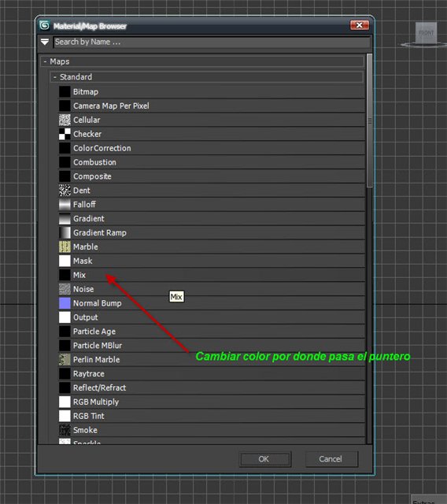This screenshot has width=447, height=504.
Task: Collapse the Maps group
Action: tap(46, 61)
